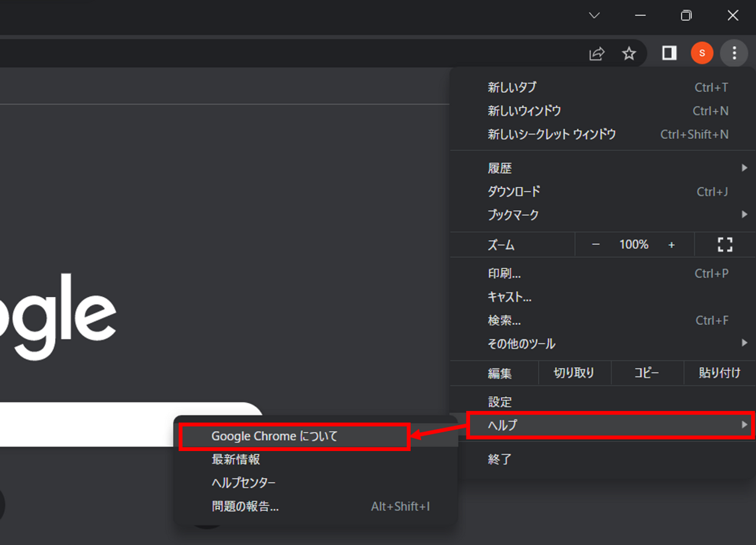756x545 pixels.
Task: Open ヘルプセンター from submenu
Action: (x=316, y=483)
